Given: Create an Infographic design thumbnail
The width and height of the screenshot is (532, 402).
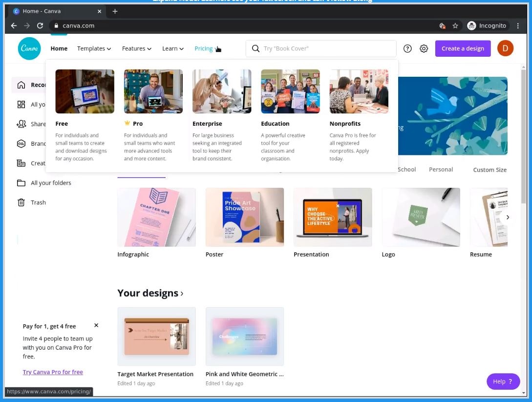Looking at the screenshot, I should 156,217.
